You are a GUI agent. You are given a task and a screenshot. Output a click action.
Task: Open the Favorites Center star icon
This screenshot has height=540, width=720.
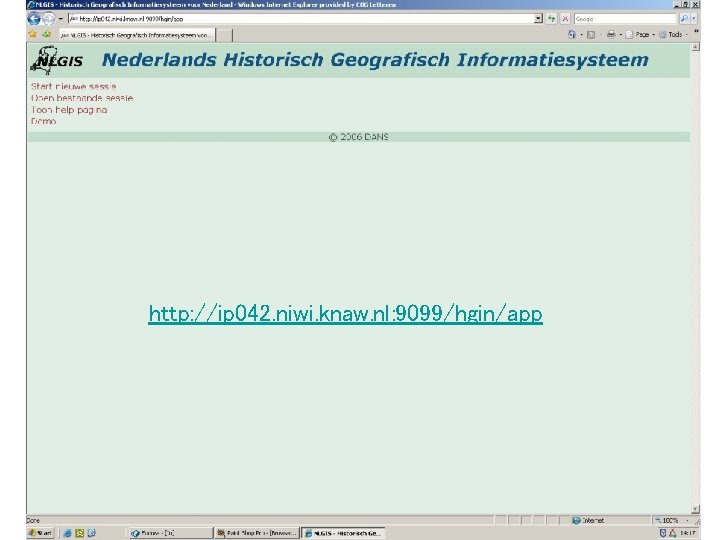pyautogui.click(x=33, y=34)
